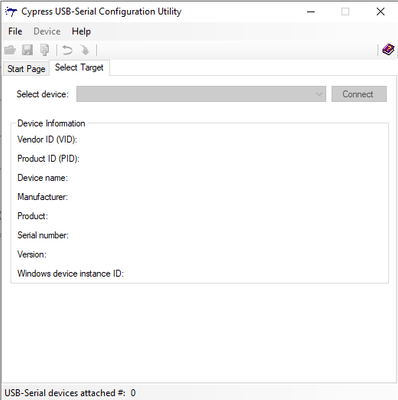Screen dimensions: 398x400
Task: Click the Product ID (PID) label
Action: (48, 159)
